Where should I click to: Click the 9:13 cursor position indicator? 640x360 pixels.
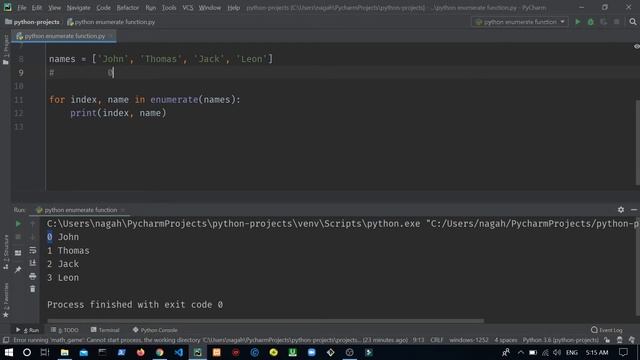[418, 340]
